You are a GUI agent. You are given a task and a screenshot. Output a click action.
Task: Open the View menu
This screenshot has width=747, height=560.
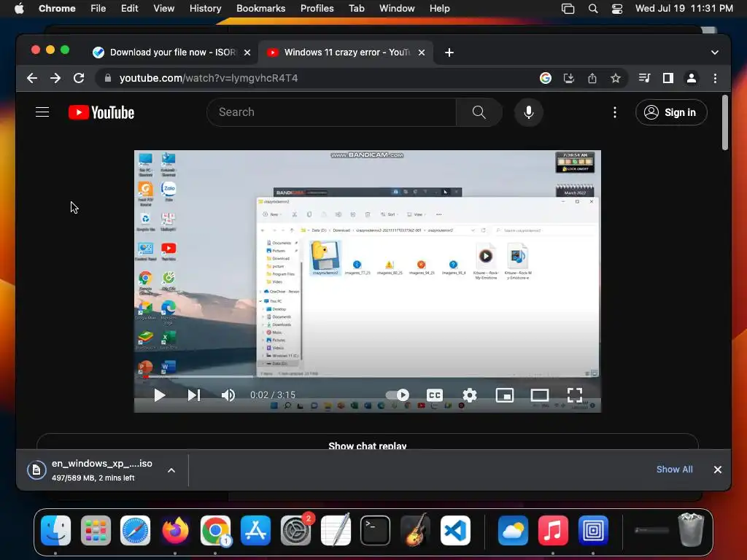pyautogui.click(x=163, y=8)
